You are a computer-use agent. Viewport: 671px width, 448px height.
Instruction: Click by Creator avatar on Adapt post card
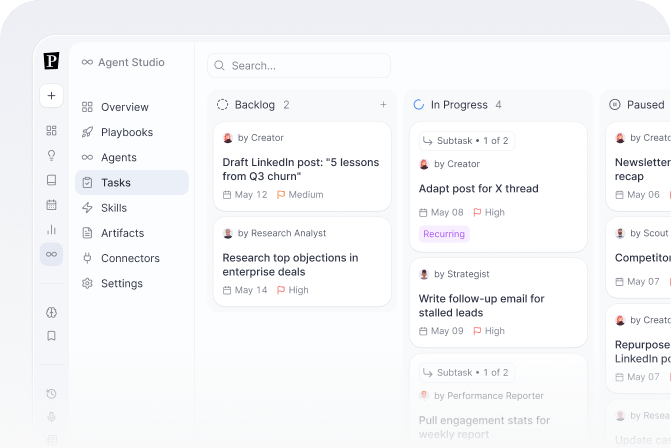coord(424,164)
